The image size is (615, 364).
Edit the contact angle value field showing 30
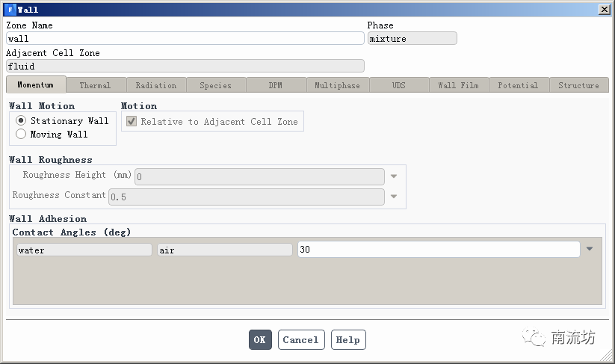(439, 250)
